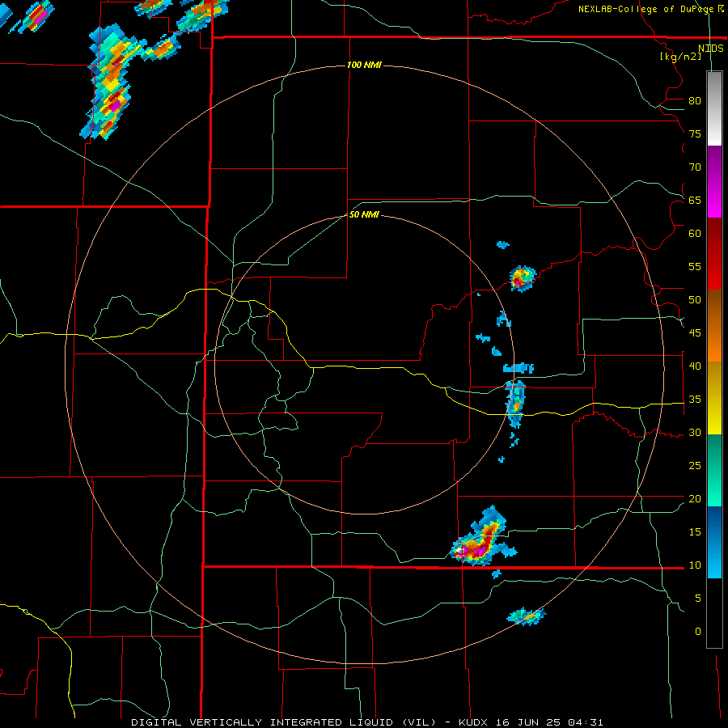Click the red segment of the color bar
The height and width of the screenshot is (728, 728).
(714, 254)
